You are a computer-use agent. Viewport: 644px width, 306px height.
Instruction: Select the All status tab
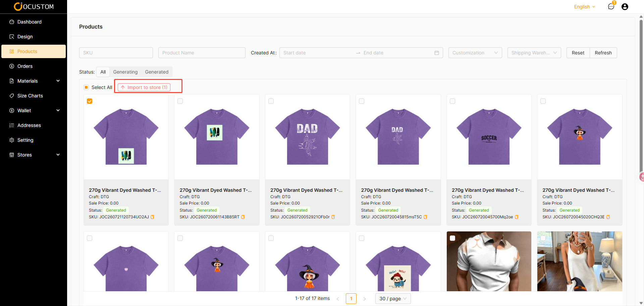coord(103,72)
